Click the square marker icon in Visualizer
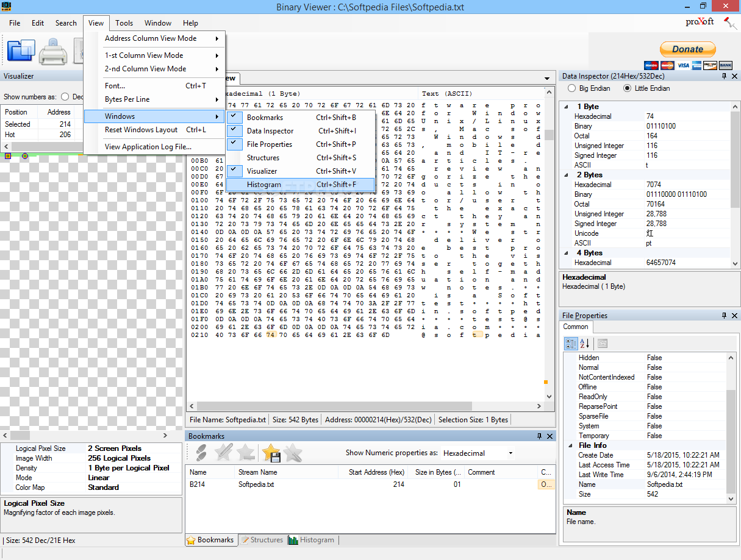The width and height of the screenshot is (741, 560). (8, 156)
